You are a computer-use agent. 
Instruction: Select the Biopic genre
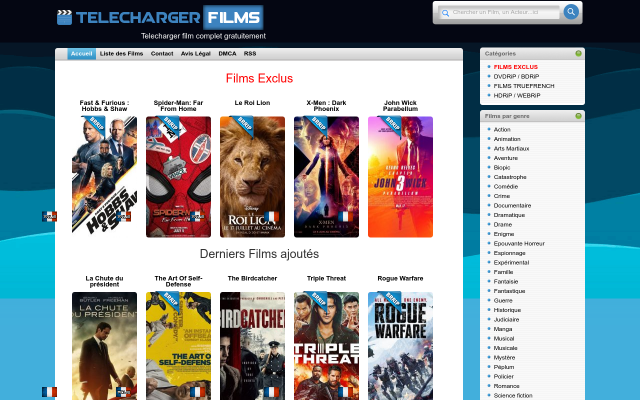[x=502, y=167]
